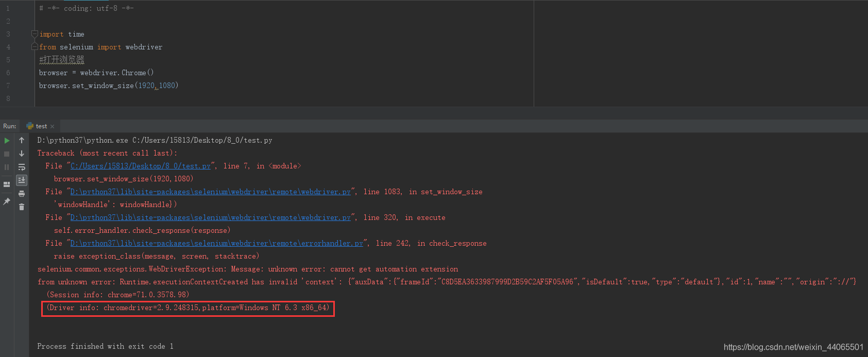
Task: Click line number 1 in gutter
Action: pos(8,8)
